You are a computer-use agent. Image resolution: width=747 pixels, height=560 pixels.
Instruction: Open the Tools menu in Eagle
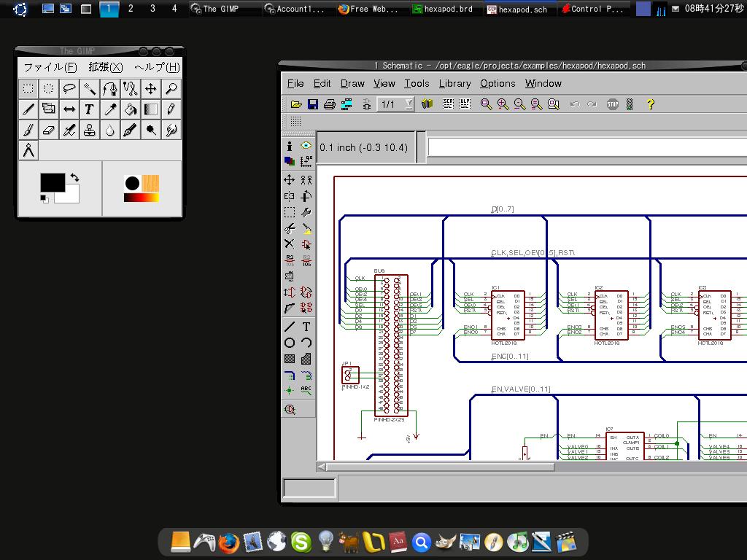(417, 83)
